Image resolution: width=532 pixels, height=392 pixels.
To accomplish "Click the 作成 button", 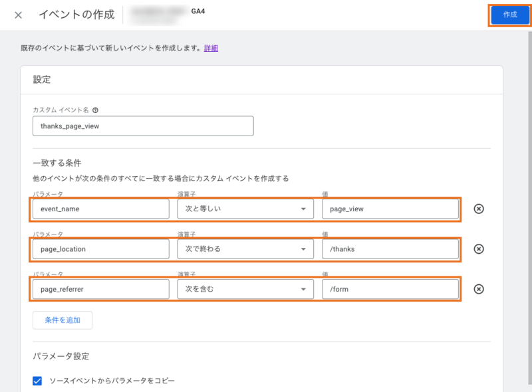I will pos(510,15).
